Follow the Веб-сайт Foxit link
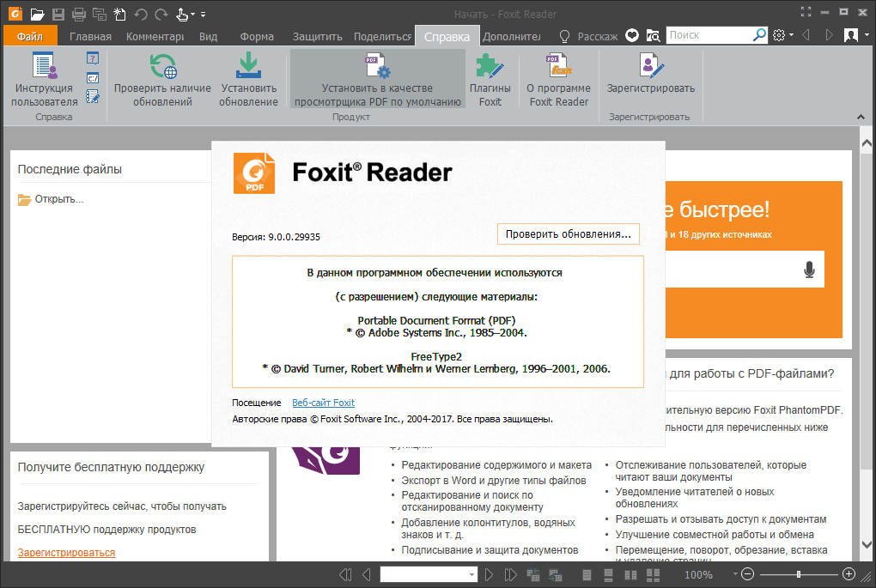This screenshot has width=876, height=588. 323,403
